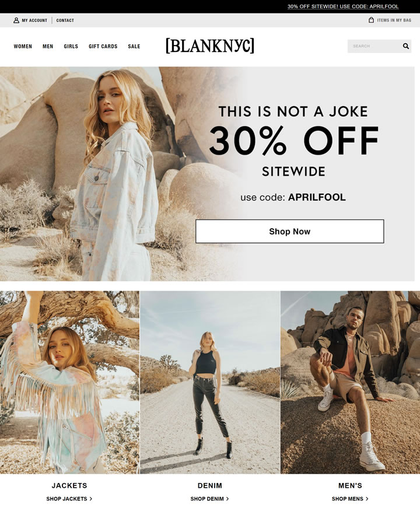Open the Contact link

click(65, 20)
